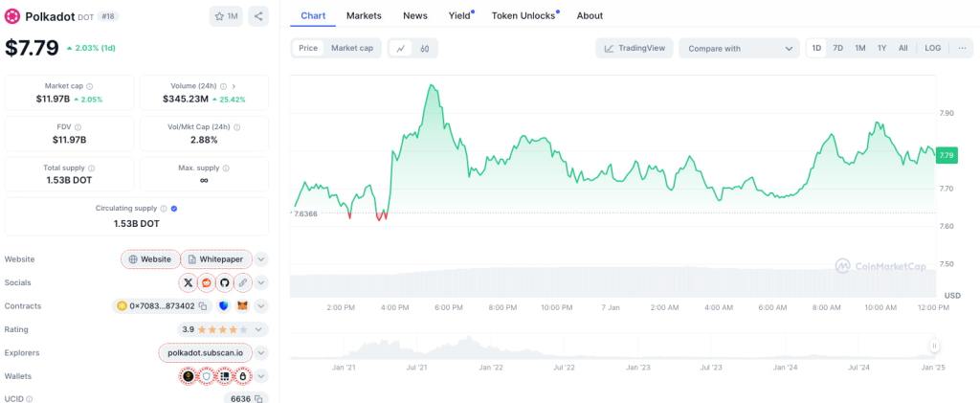Expand the Contracts row chevron
The height and width of the screenshot is (403, 980).
click(261, 306)
